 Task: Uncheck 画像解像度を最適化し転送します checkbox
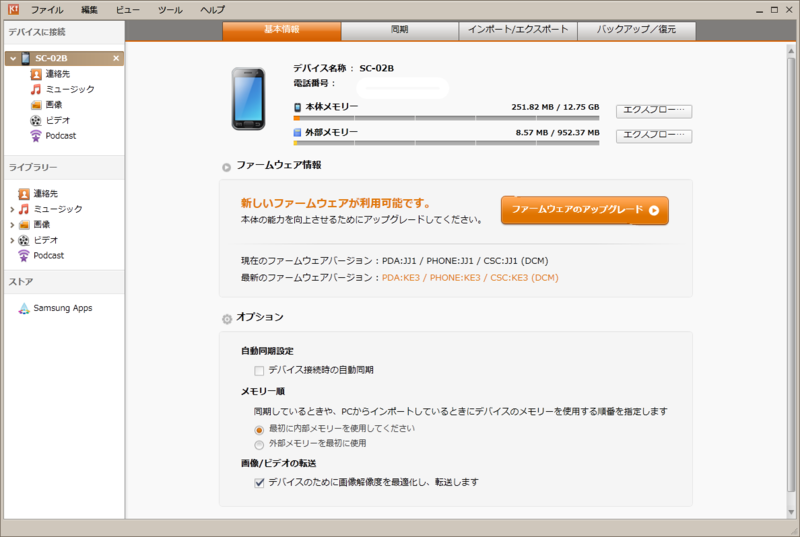[x=259, y=483]
